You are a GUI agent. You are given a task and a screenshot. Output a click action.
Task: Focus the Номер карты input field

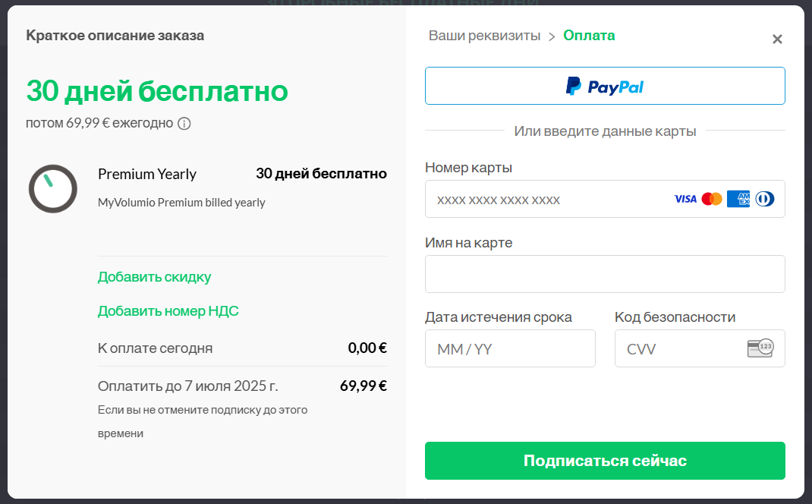click(546, 200)
